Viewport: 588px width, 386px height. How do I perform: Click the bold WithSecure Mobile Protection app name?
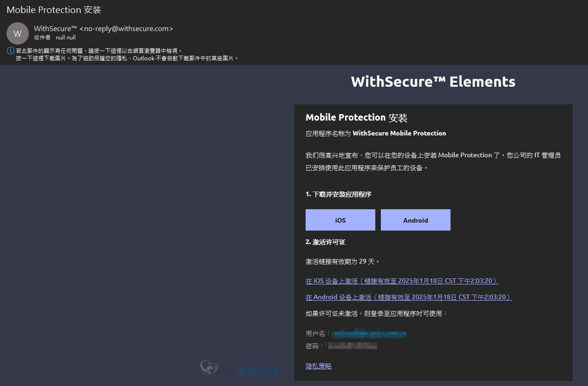point(399,133)
